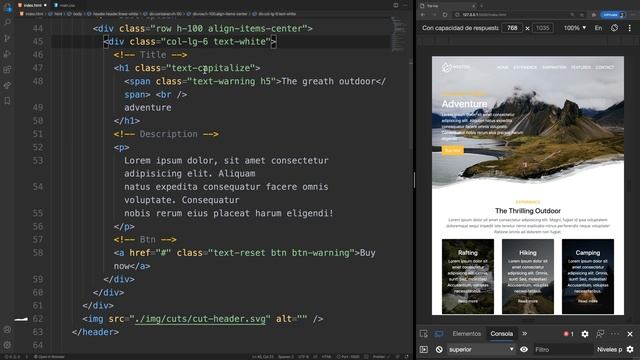Image resolution: width=640 pixels, height=360 pixels.
Task: Reload the page in the browser
Action: [x=445, y=15]
